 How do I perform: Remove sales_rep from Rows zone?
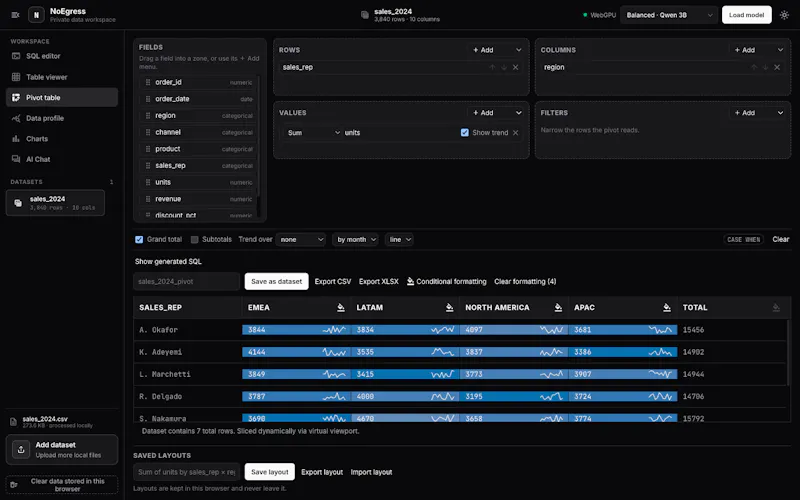click(x=516, y=67)
